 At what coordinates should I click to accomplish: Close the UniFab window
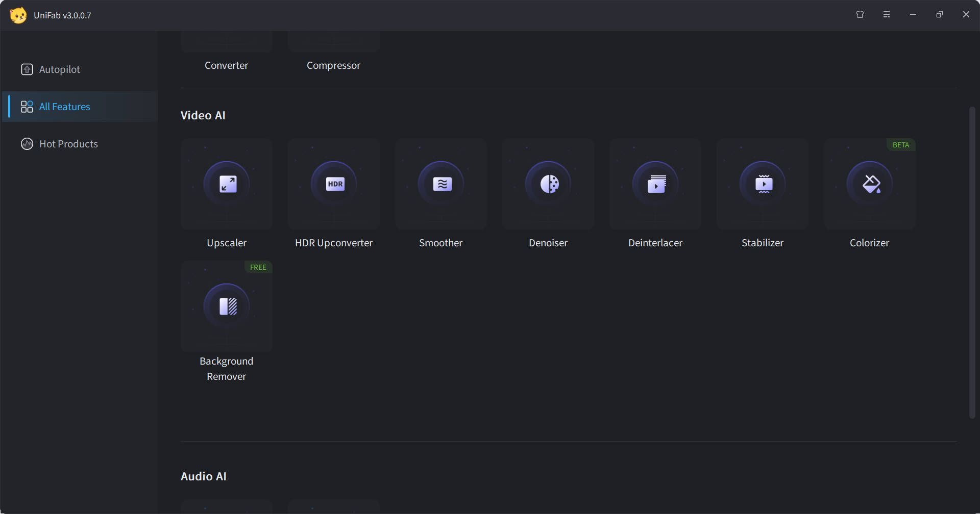click(x=966, y=14)
